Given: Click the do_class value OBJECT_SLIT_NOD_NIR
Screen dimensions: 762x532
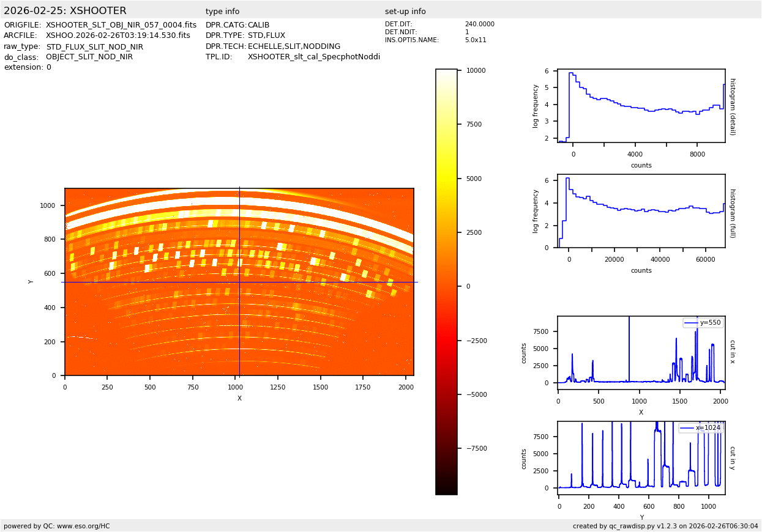Looking at the screenshot, I should click(x=89, y=57).
